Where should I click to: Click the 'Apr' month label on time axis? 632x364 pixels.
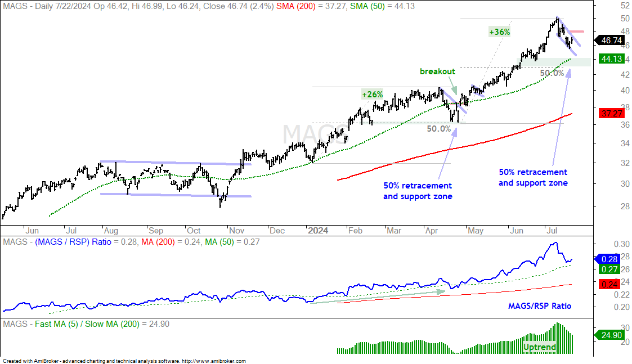(x=431, y=231)
